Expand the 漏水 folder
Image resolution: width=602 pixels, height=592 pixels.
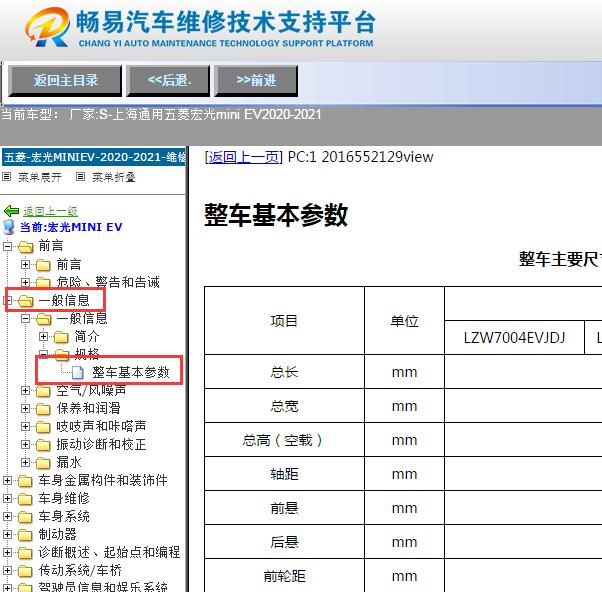click(25, 462)
